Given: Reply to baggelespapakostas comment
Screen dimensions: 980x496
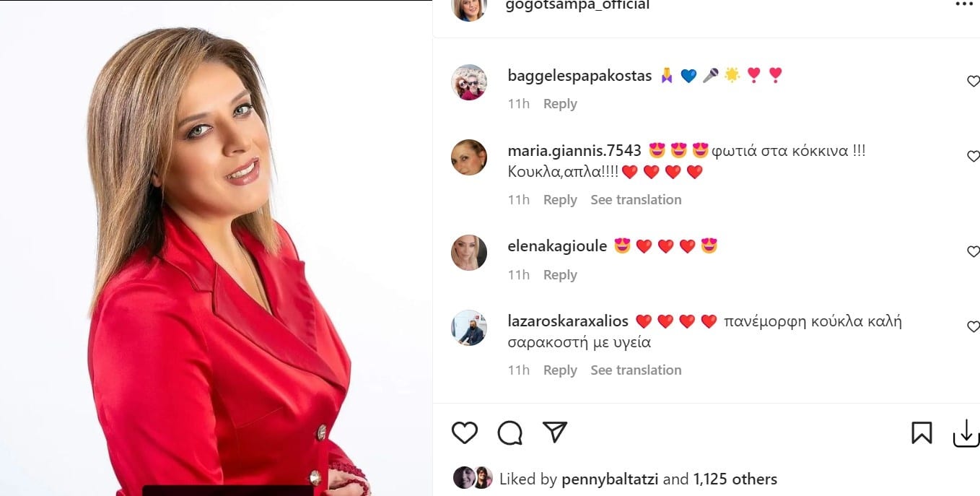Looking at the screenshot, I should tap(560, 104).
